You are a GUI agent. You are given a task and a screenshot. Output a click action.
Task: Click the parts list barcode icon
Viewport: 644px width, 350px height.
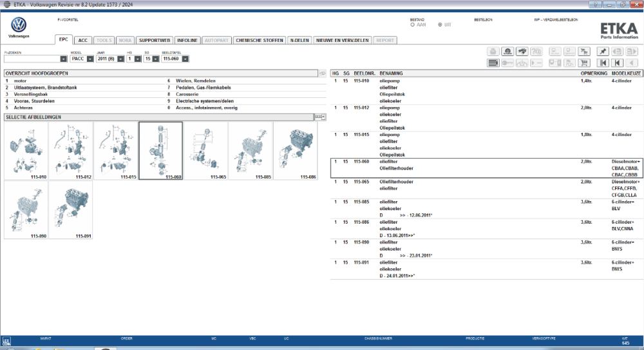[x=493, y=63]
